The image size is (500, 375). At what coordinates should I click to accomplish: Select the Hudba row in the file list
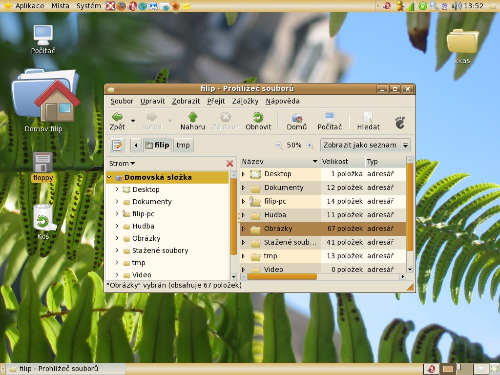tap(323, 215)
